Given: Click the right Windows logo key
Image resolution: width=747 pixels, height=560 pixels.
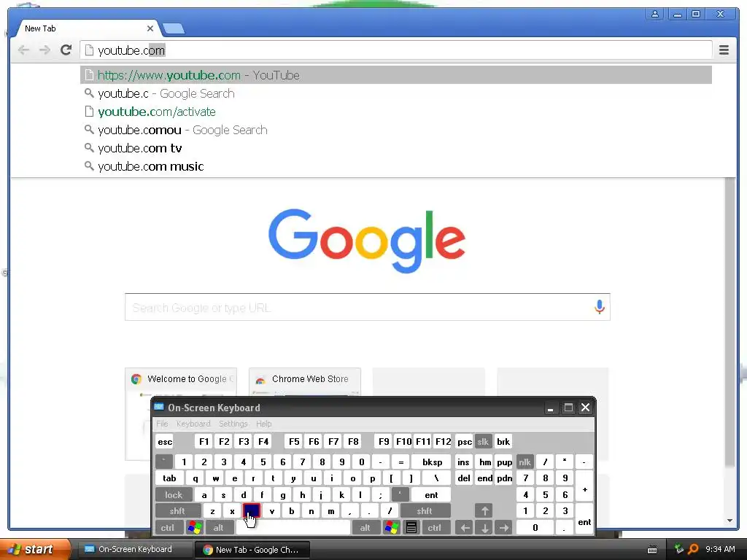Looking at the screenshot, I should 392,528.
